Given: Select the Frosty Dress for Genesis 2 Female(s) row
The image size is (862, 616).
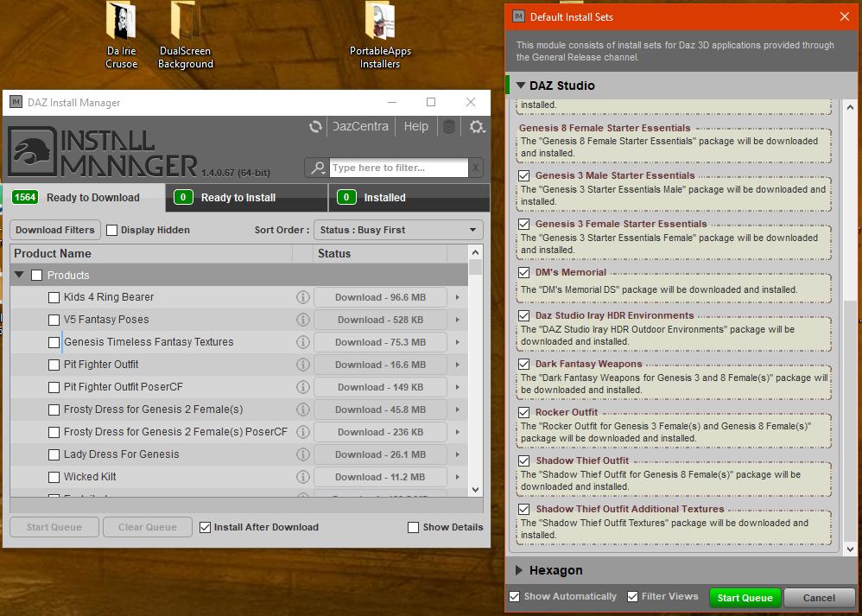Looking at the screenshot, I should pos(239,410).
